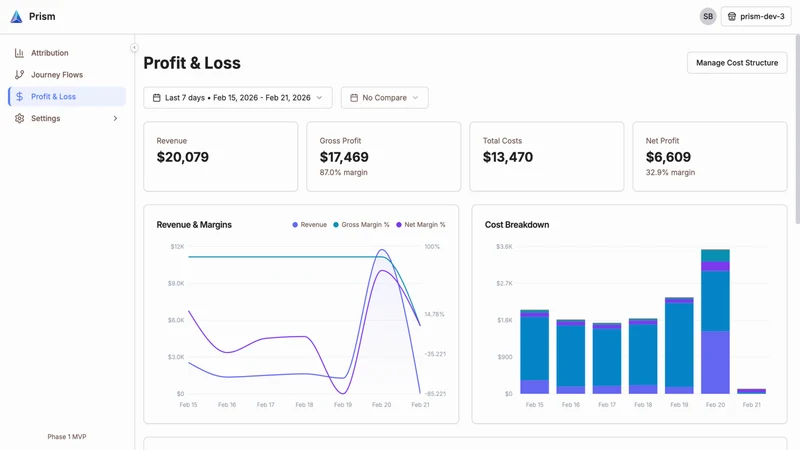This screenshot has height=450, width=800.
Task: Click the Profit & Loss page heading
Action: tap(192, 63)
